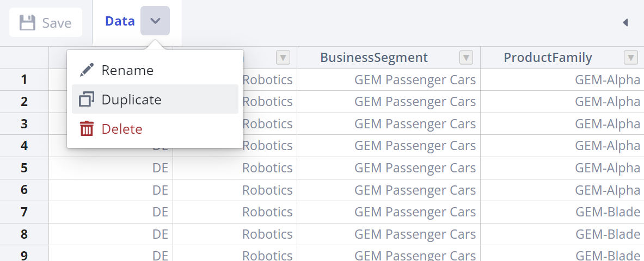Viewport: 644px width, 261px height.
Task: Choose Duplicate from the sheet menu
Action: pyautogui.click(x=131, y=100)
